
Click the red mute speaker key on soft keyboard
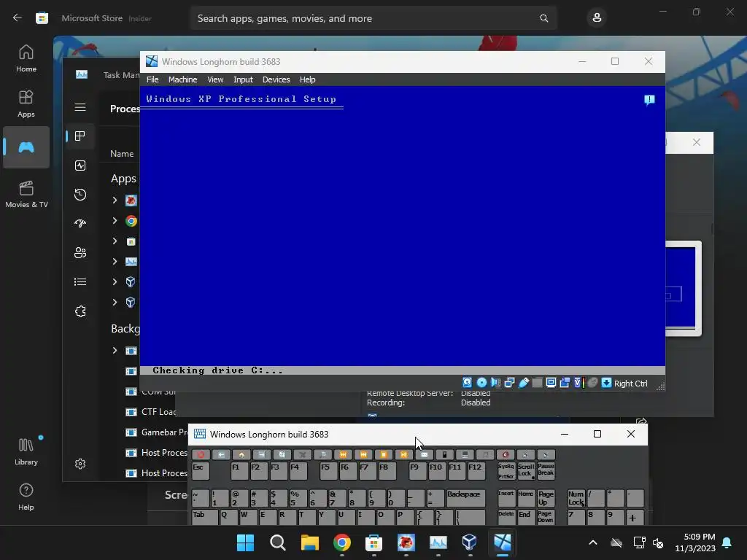tap(506, 455)
